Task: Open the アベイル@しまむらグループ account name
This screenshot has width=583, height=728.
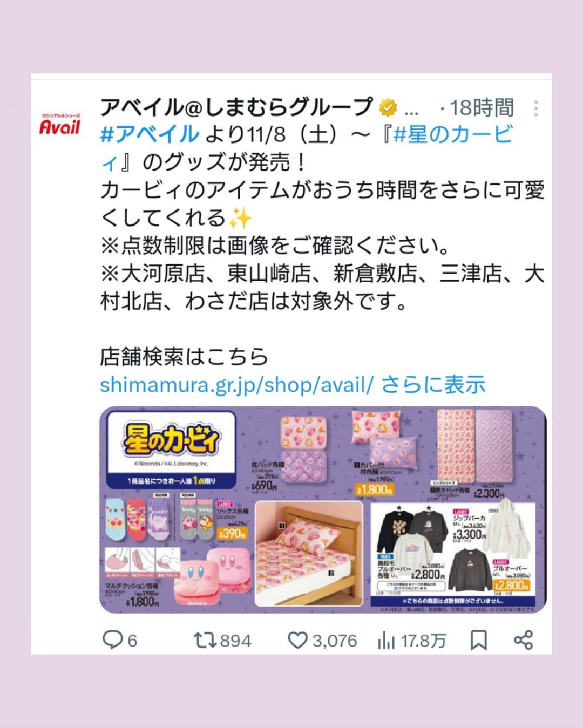Action: coord(236,107)
